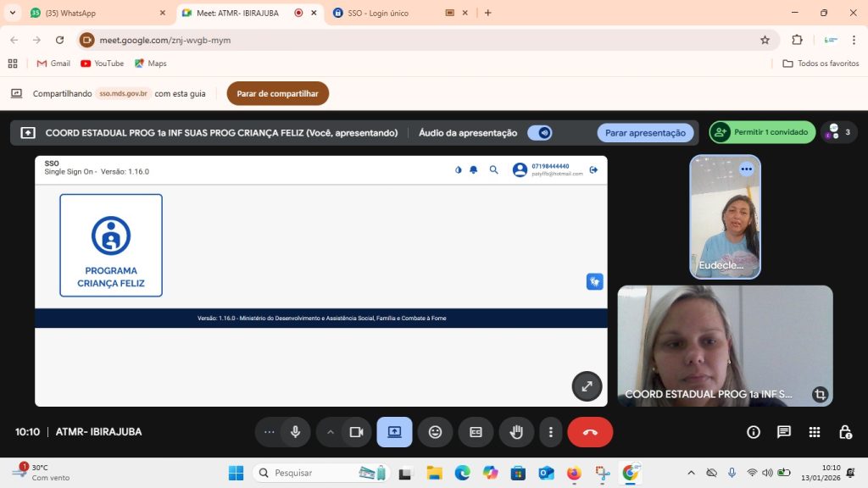This screenshot has width=868, height=488.
Task: Click the screen share button
Action: tap(394, 432)
